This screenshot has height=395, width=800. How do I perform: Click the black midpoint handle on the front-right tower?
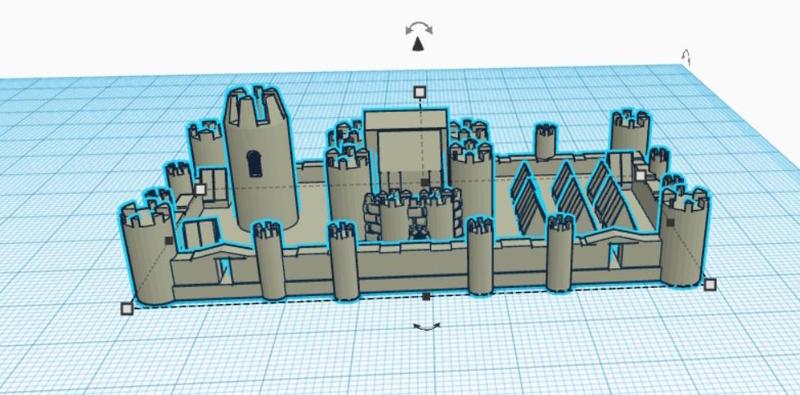tap(670, 223)
